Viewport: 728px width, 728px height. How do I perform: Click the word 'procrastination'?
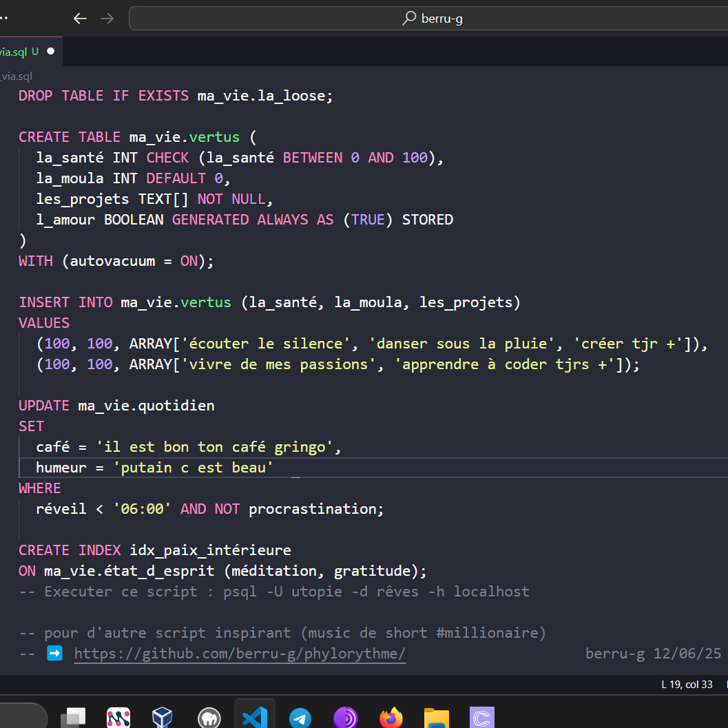click(x=313, y=509)
